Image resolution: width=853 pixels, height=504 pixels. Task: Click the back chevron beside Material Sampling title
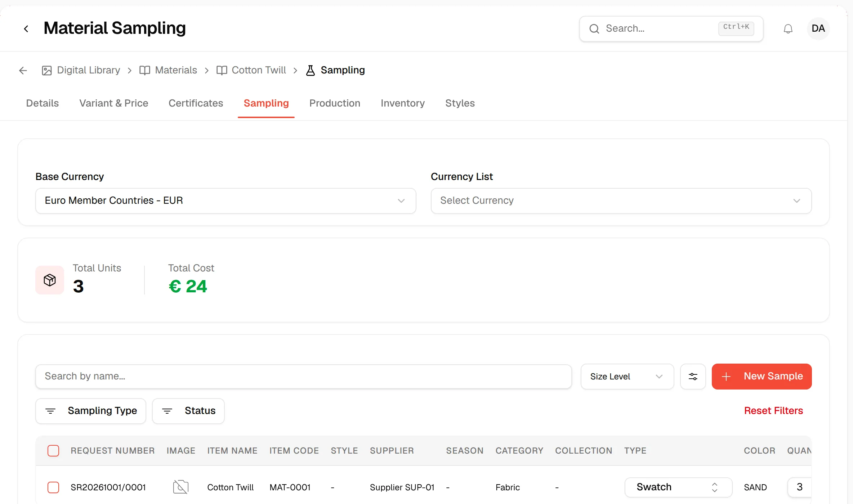[x=26, y=29]
